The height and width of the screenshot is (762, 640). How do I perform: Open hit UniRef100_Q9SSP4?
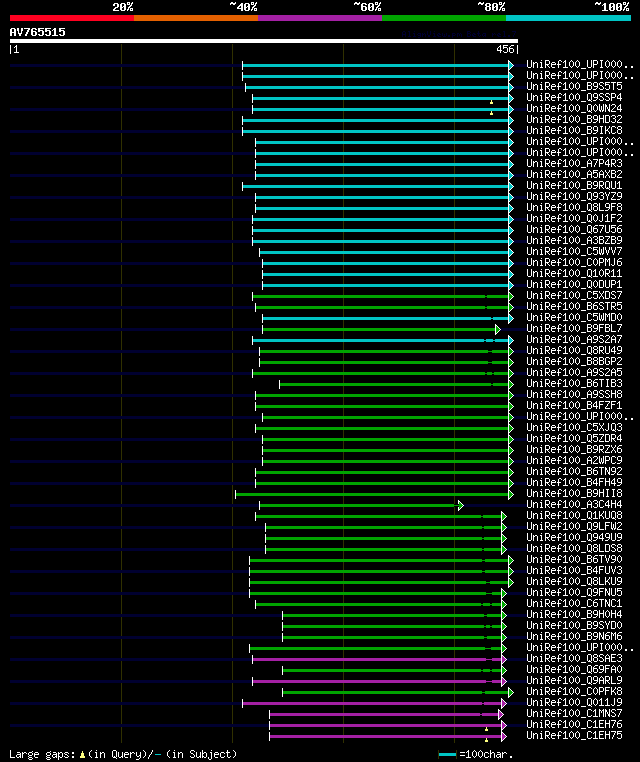click(x=574, y=97)
